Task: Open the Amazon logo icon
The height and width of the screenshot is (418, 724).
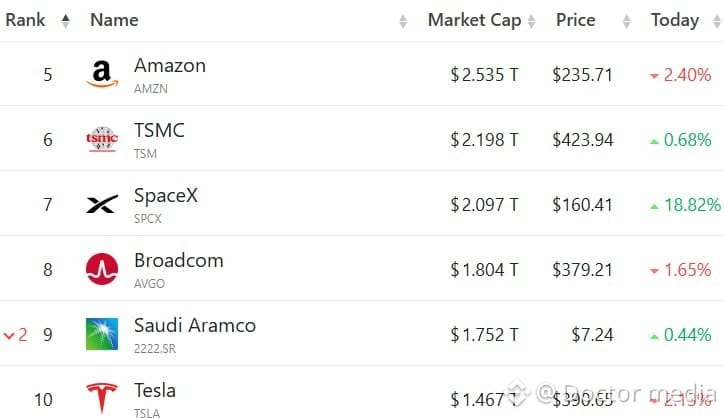Action: (x=102, y=74)
